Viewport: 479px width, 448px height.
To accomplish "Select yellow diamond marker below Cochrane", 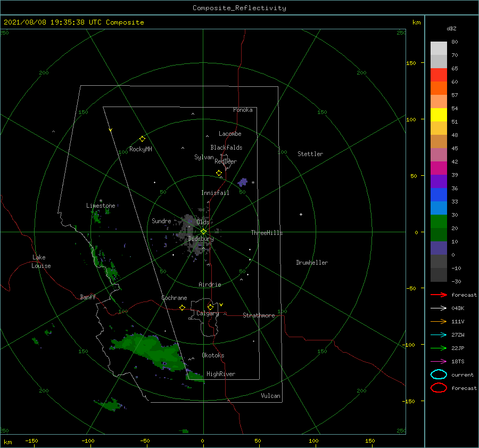I will [183, 308].
